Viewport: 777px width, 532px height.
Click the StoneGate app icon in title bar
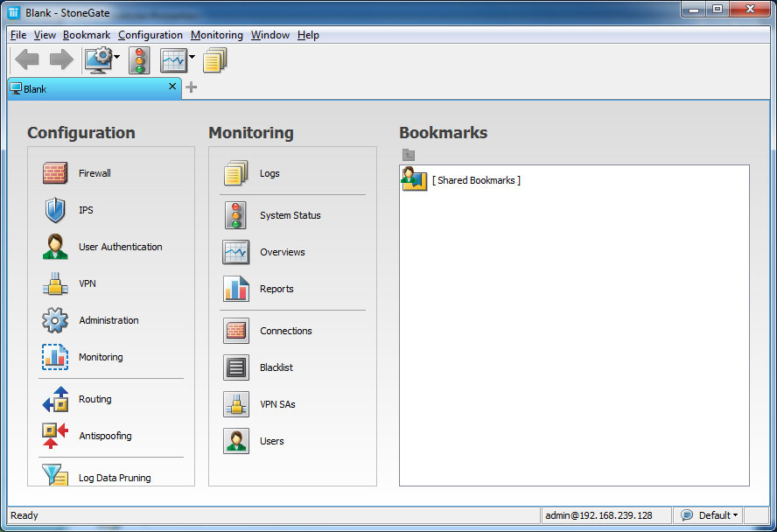(14, 12)
